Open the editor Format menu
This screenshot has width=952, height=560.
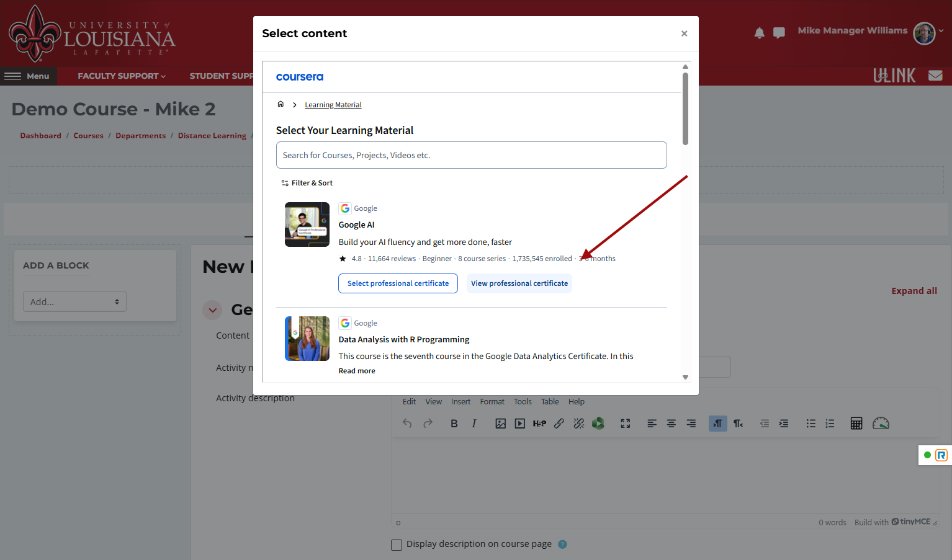tap(492, 402)
